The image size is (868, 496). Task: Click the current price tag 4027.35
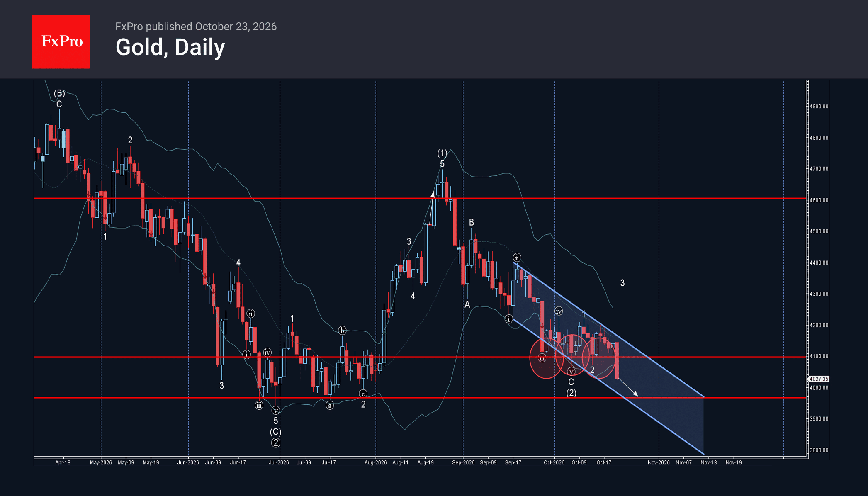(x=819, y=379)
